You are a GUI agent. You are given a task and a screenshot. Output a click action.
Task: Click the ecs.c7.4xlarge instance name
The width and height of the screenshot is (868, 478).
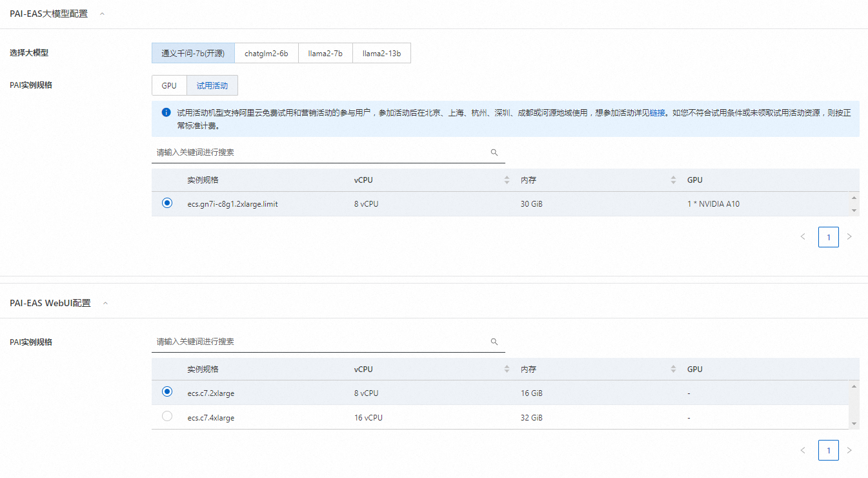(x=211, y=418)
